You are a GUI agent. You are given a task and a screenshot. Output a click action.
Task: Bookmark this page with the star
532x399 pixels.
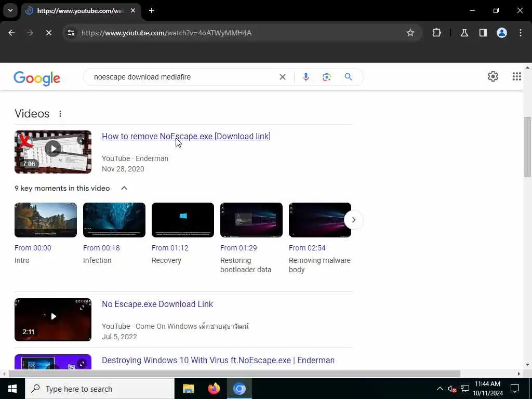click(x=410, y=33)
